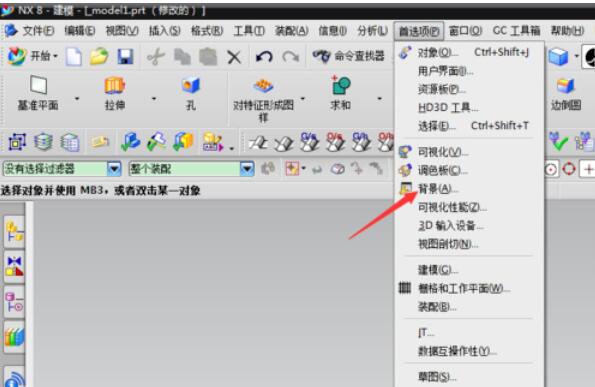Redo the last action
595x387 pixels.
pyautogui.click(x=290, y=57)
